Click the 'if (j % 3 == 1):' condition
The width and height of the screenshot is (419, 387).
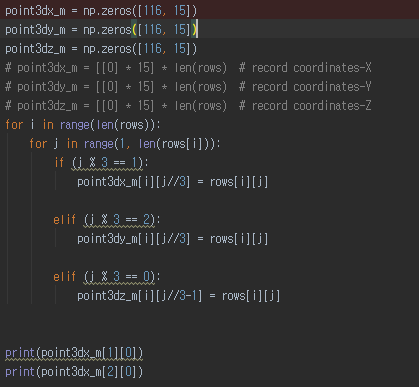pyautogui.click(x=101, y=163)
